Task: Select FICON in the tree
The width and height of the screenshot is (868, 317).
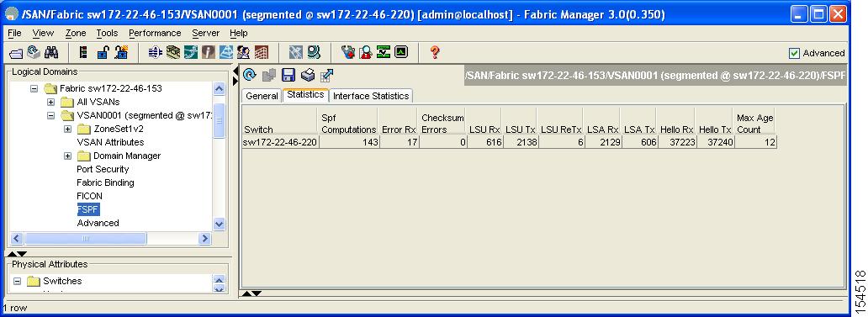Action: click(x=89, y=196)
